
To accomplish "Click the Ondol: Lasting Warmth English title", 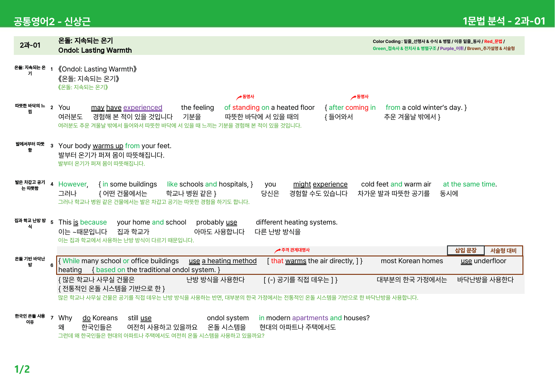I will pos(95,50).
